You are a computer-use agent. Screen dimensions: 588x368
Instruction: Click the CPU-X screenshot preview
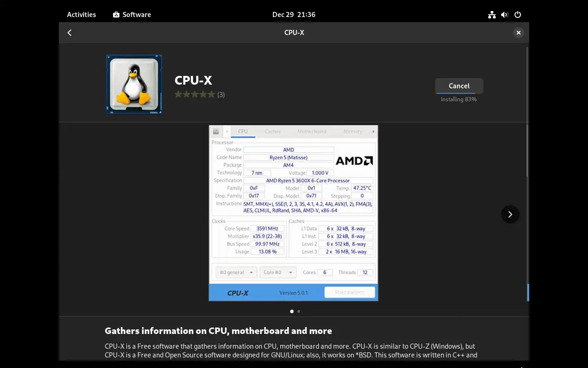point(294,213)
